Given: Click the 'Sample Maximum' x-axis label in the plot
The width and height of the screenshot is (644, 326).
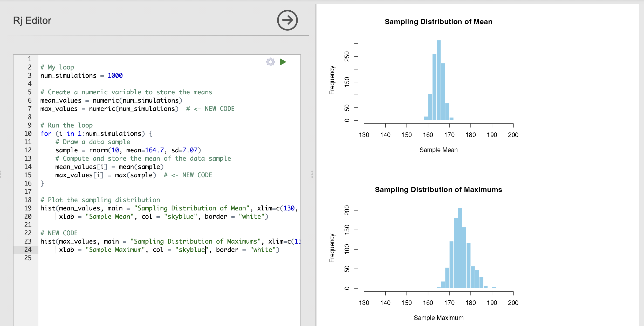Looking at the screenshot, I should 439,318.
